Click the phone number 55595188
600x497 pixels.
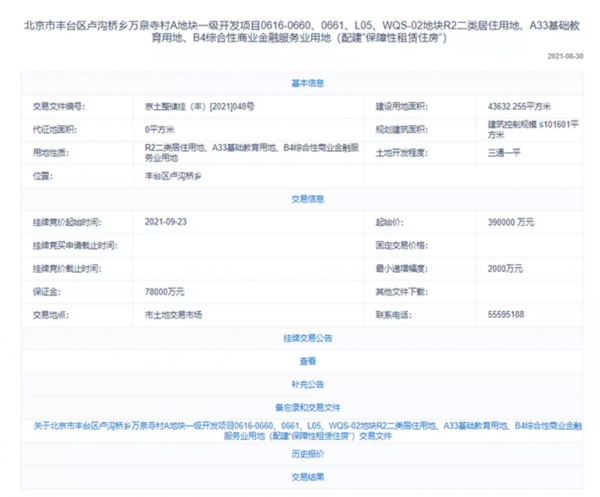click(x=506, y=314)
